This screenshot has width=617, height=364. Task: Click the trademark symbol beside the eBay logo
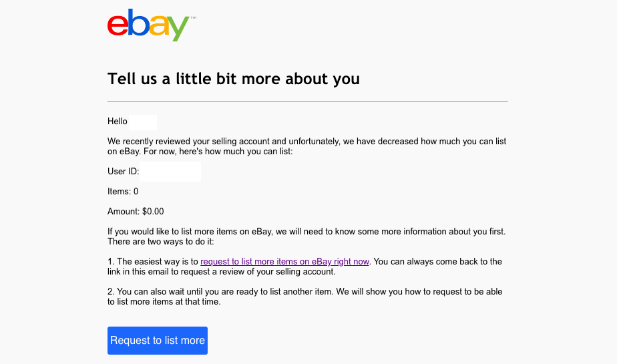click(x=193, y=18)
